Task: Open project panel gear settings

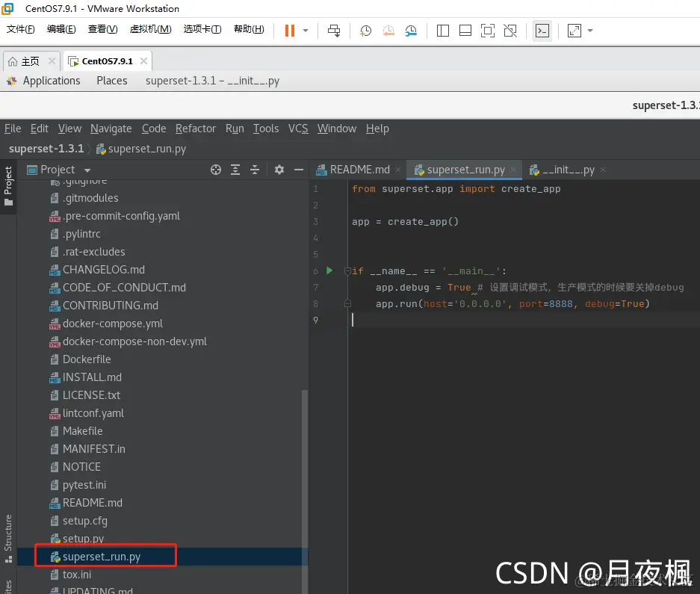Action: 279,170
